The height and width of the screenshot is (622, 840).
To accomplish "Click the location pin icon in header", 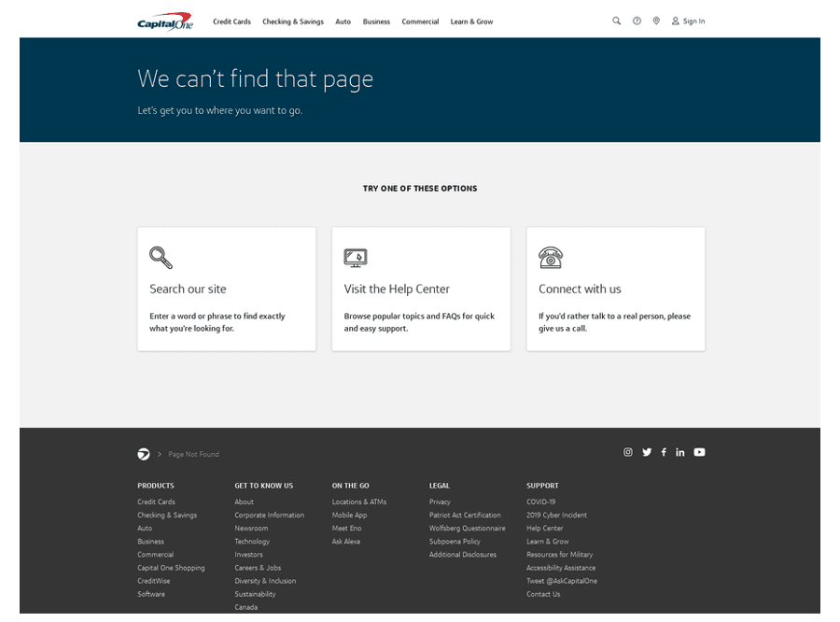I will (656, 21).
